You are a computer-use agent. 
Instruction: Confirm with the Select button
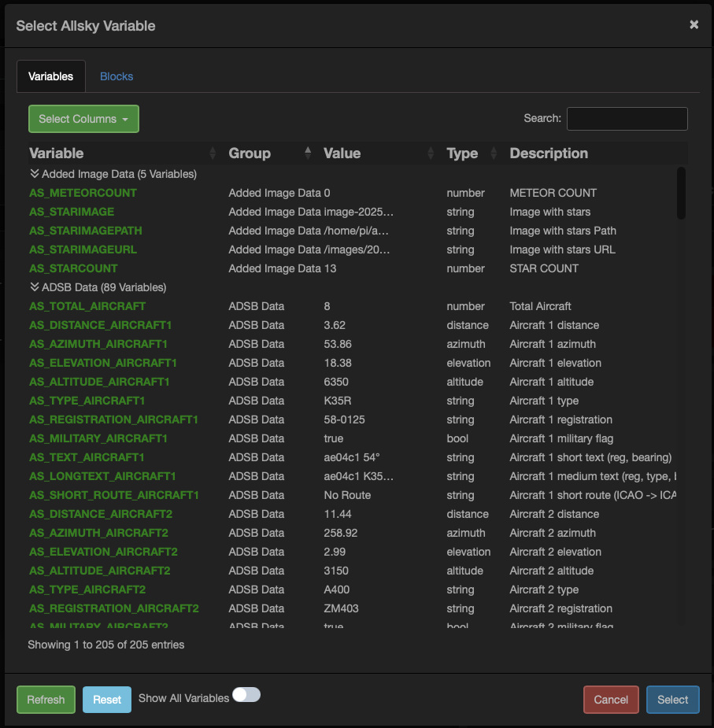point(672,700)
